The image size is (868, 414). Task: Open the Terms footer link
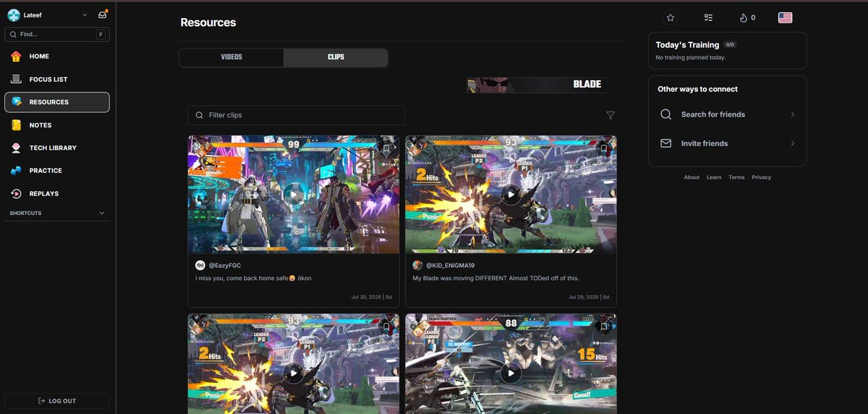[736, 177]
